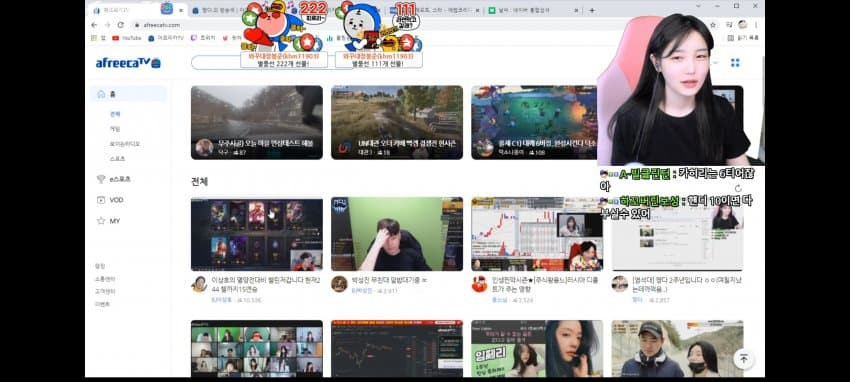
Task: Open the rainy road featured stream
Action: pos(256,122)
